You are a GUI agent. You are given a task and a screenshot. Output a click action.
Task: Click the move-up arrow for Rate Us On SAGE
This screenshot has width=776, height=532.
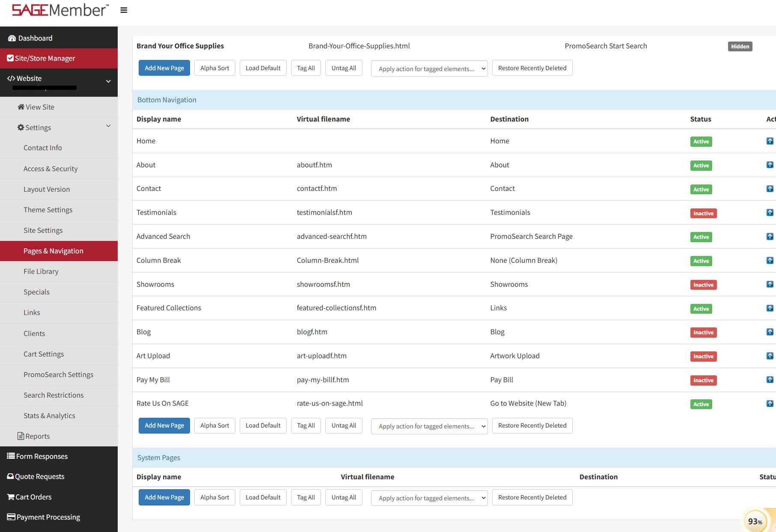[x=770, y=403]
